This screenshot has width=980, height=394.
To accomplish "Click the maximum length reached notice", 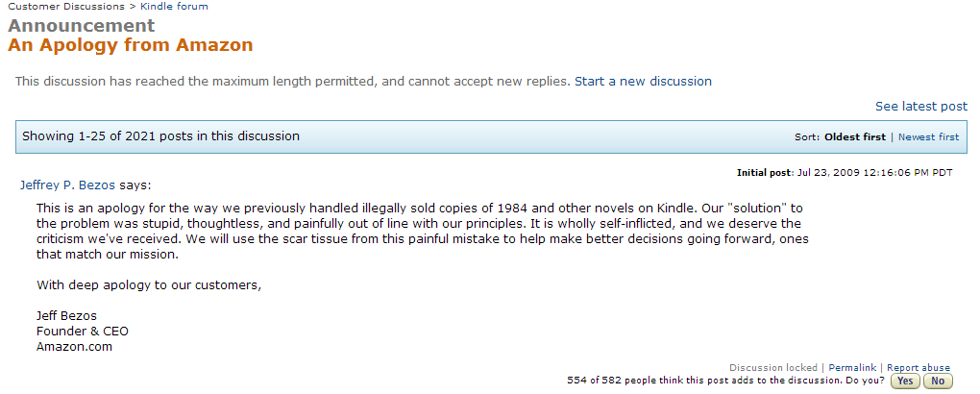I will 292,82.
